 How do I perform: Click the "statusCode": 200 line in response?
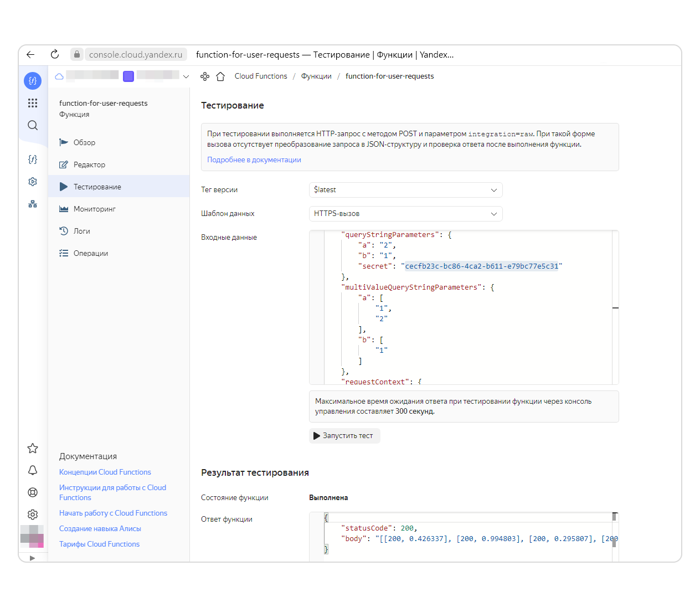379,528
